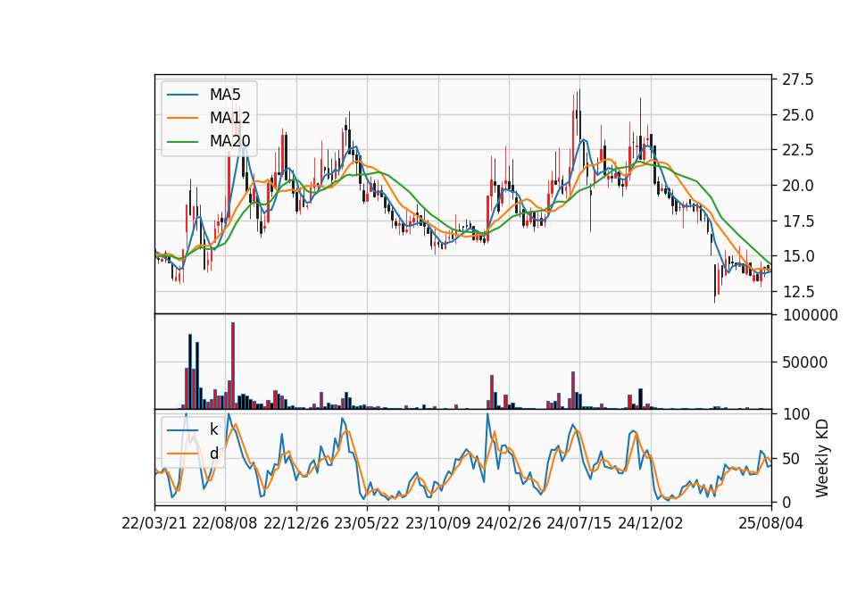857x616 pixels.
Task: Click the 100000 volume axis label
Action: (x=811, y=315)
